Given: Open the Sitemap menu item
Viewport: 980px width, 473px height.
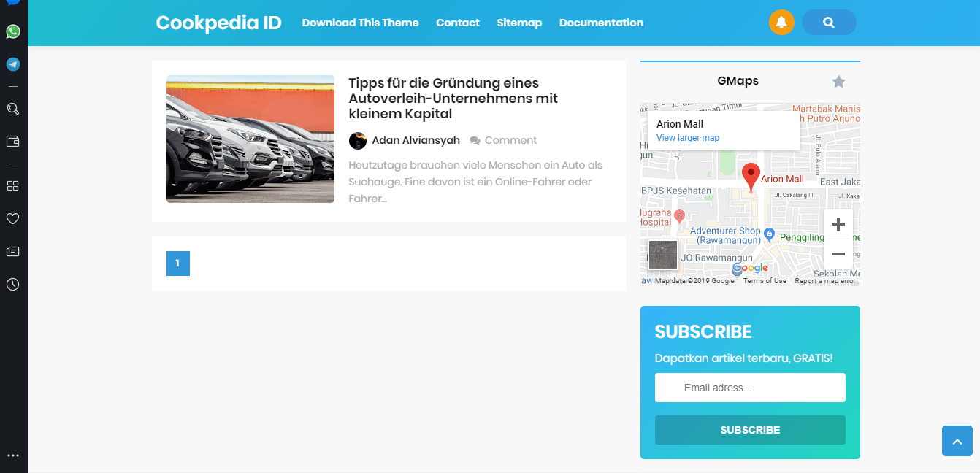Looking at the screenshot, I should click(520, 23).
